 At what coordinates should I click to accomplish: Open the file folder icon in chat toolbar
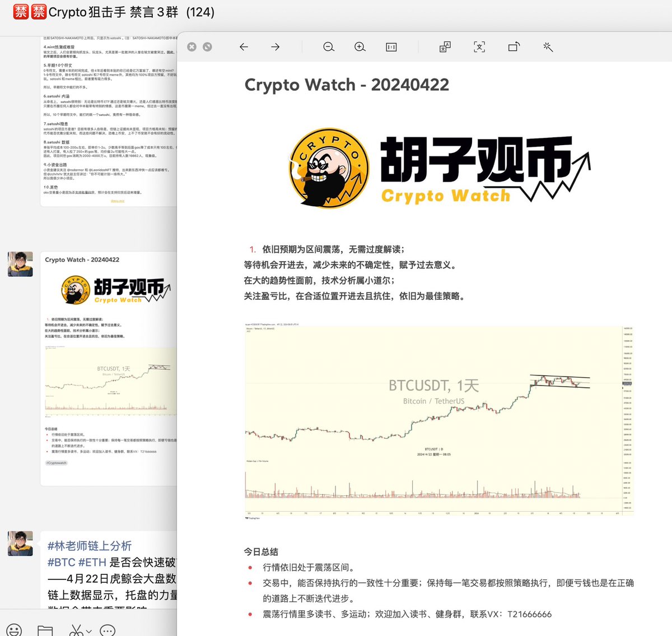click(x=45, y=630)
